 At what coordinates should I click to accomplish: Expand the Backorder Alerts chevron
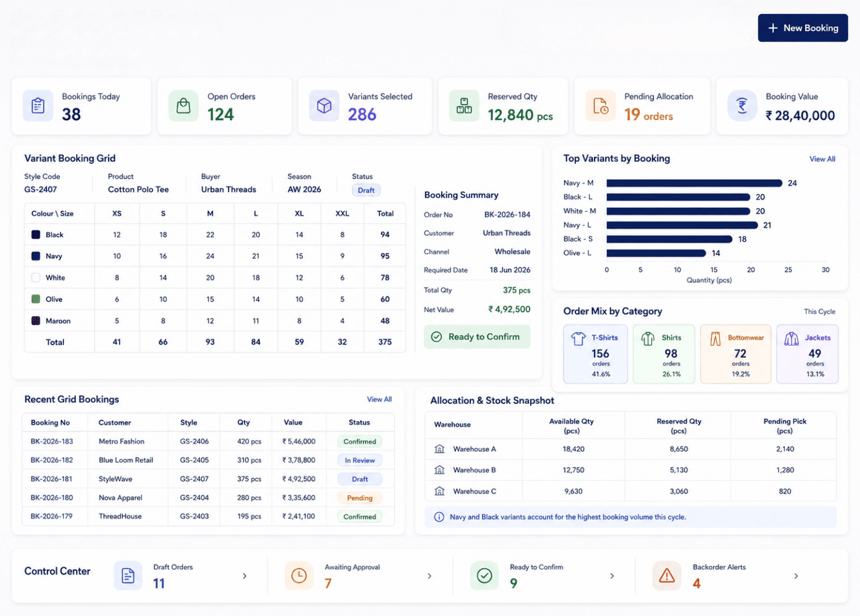click(x=796, y=576)
